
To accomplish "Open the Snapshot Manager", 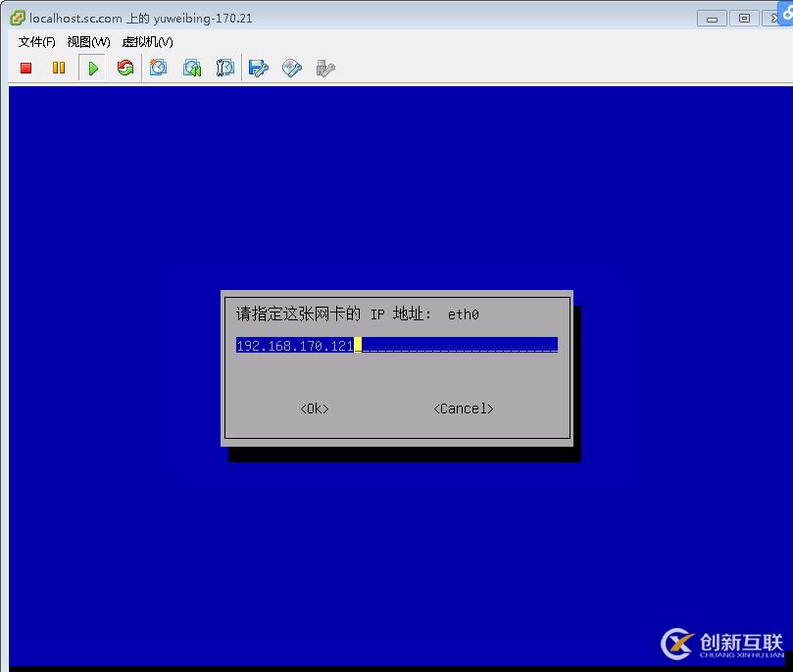I will [224, 68].
